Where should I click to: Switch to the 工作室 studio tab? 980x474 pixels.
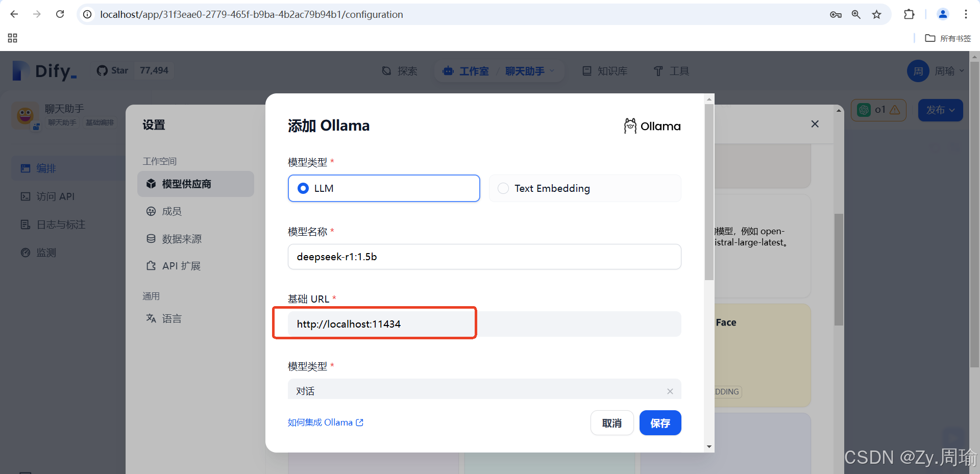click(465, 71)
